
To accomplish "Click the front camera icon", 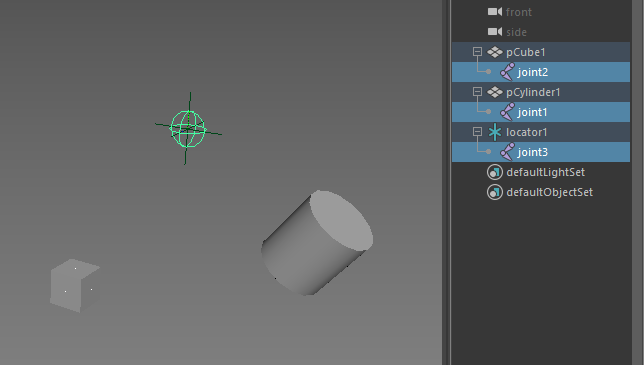I will pos(494,12).
